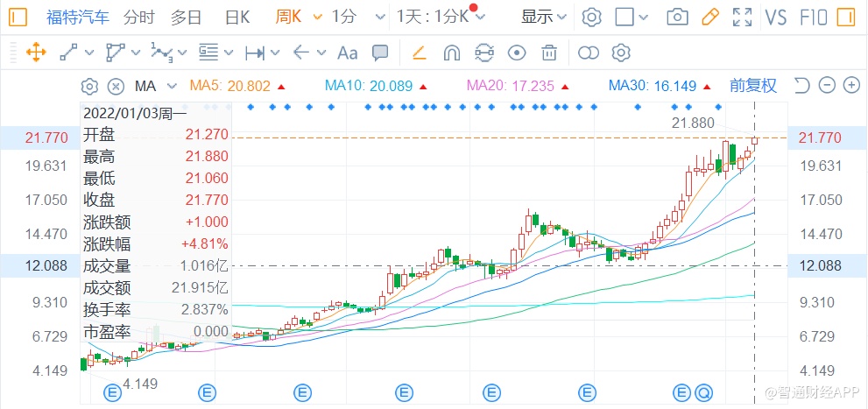Click the 21.880 high price label
Image resolution: width=868 pixels, height=409 pixels.
(693, 123)
